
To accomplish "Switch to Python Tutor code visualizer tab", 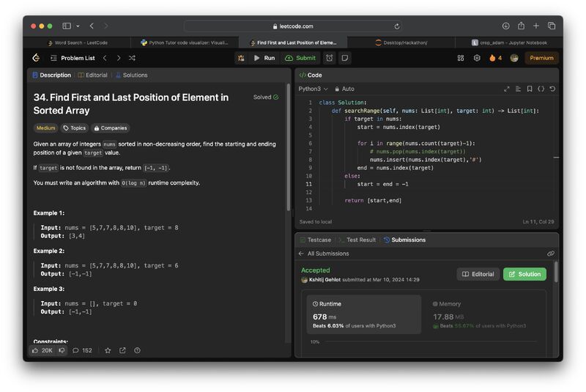I will (185, 42).
